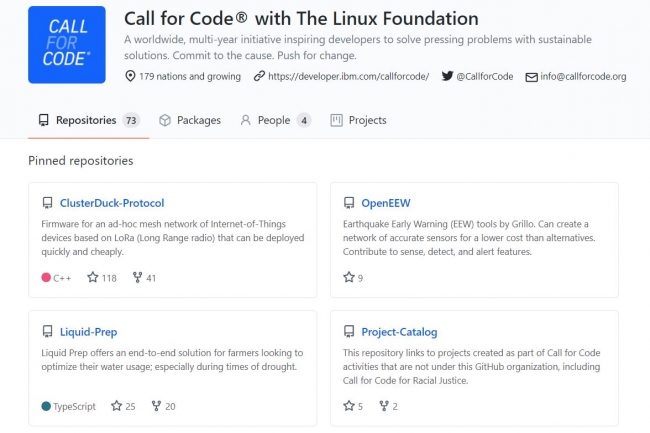Click the info@callforcode.org email link
This screenshot has height=433, width=650.
click(x=583, y=76)
